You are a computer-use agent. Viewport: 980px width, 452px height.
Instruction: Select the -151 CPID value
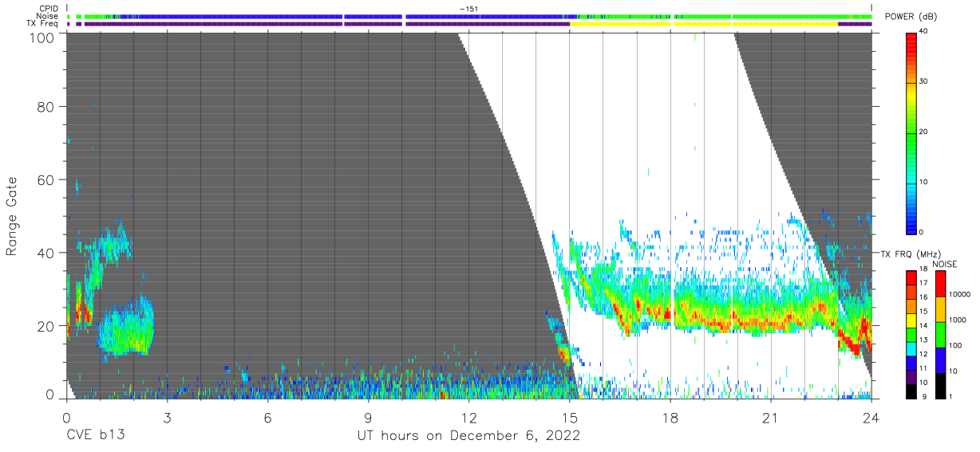click(468, 9)
